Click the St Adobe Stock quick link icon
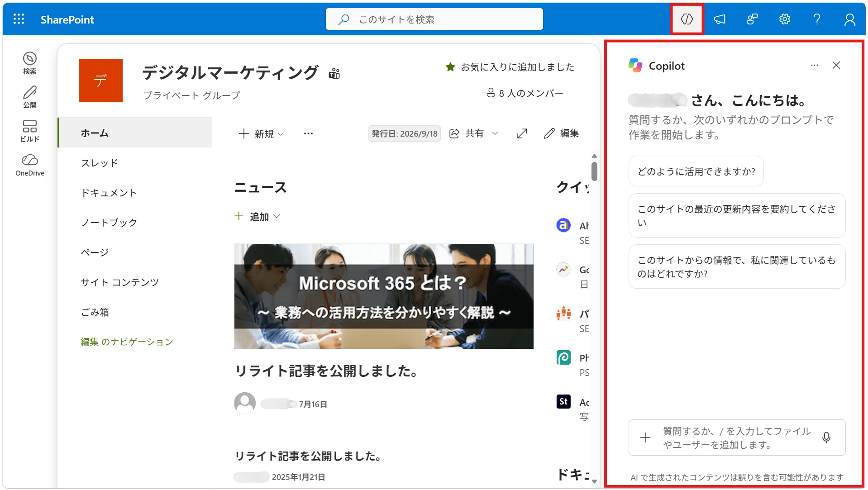This screenshot has width=868, height=490. point(563,401)
